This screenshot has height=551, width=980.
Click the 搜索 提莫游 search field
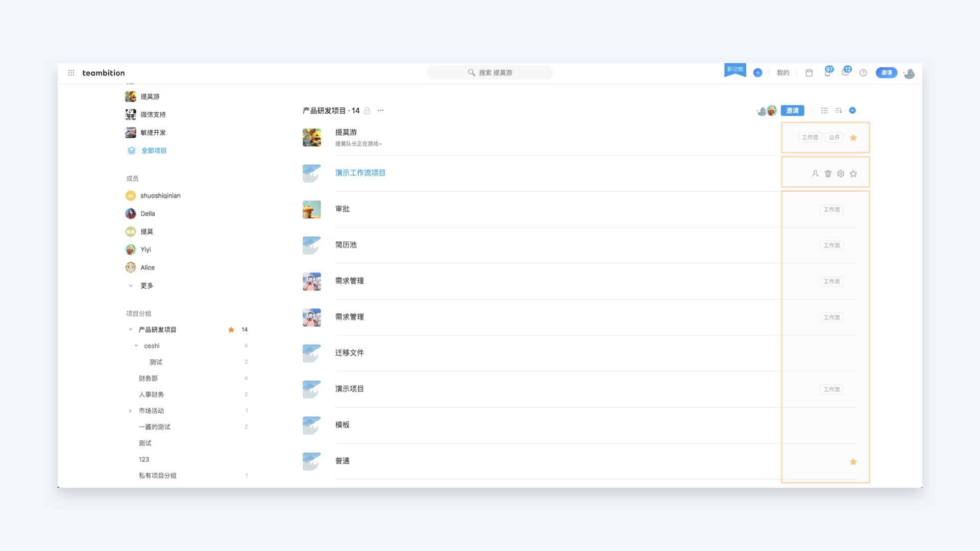[x=490, y=73]
